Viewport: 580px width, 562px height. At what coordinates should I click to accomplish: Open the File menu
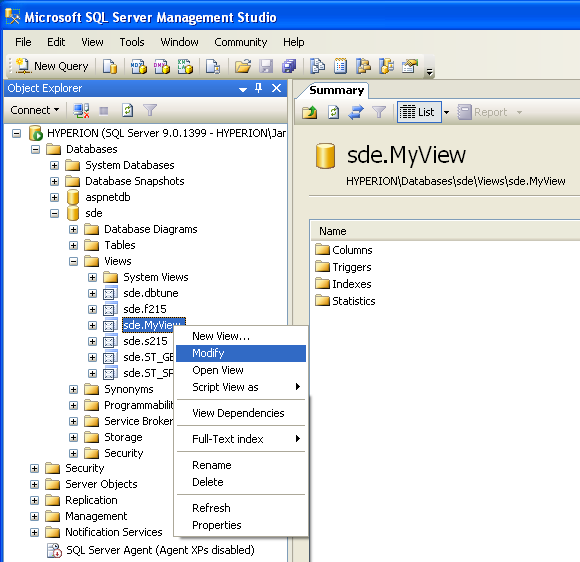click(x=23, y=42)
